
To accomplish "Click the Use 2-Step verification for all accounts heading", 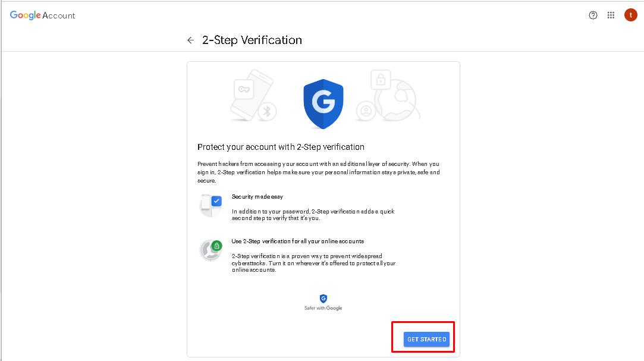I will point(298,241).
